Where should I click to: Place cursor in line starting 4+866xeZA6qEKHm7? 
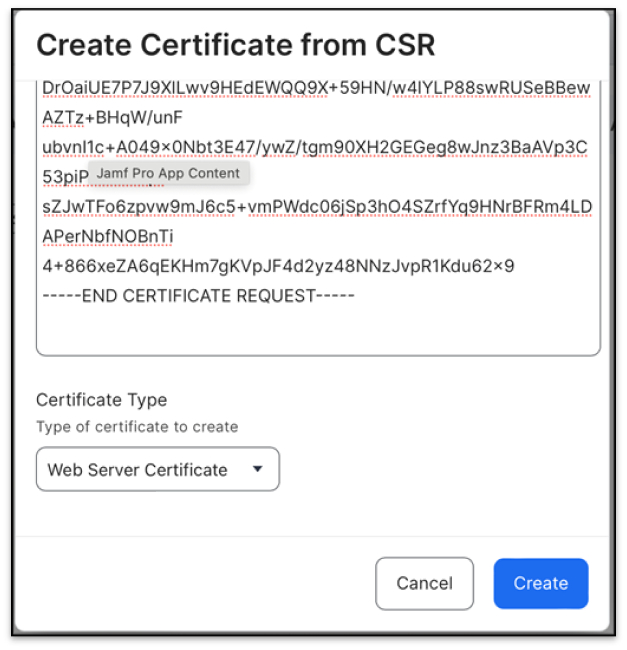(278, 266)
